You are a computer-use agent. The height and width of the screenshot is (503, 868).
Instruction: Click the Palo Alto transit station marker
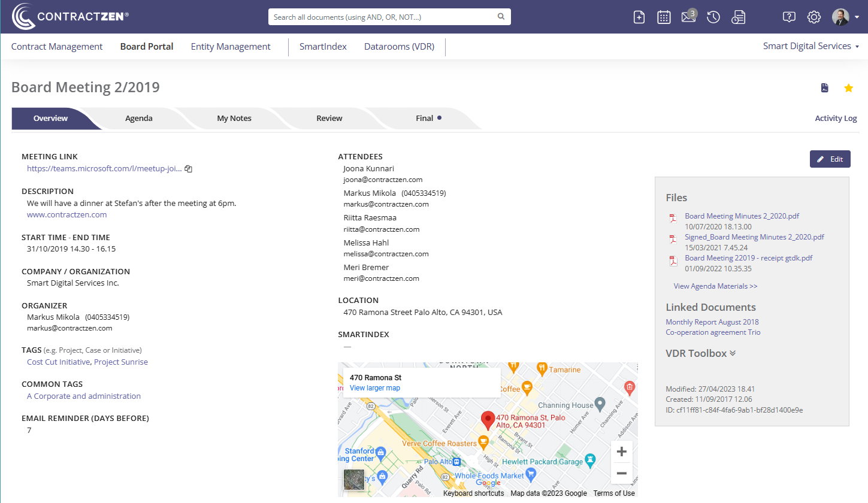pos(456,462)
